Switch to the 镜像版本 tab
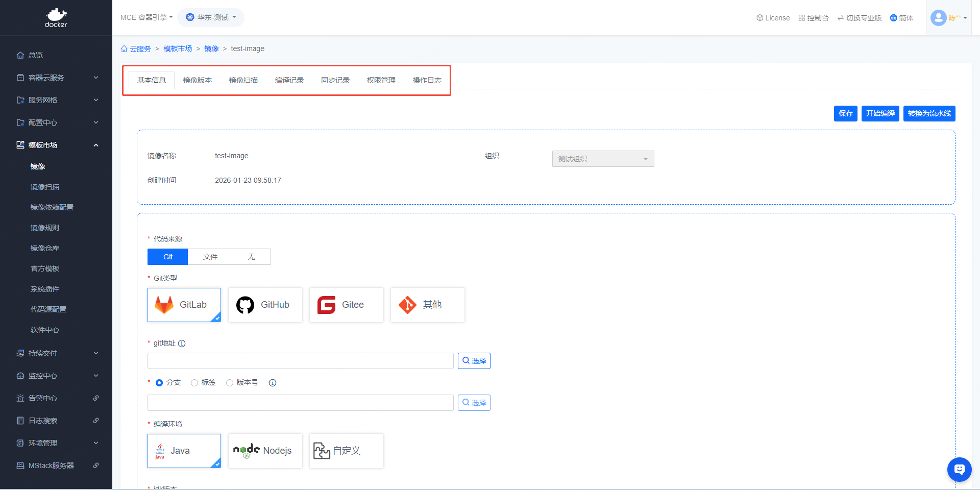This screenshot has height=490, width=980. coord(197,80)
